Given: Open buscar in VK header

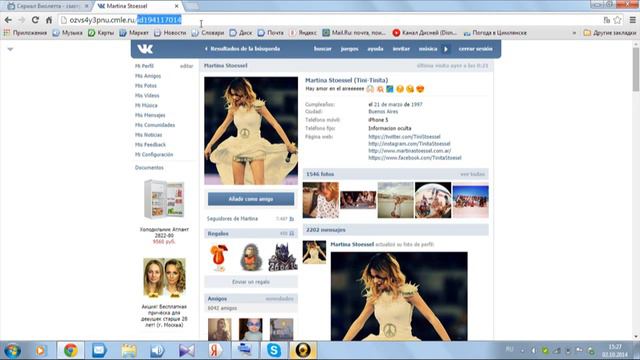Looking at the screenshot, I should click(322, 49).
